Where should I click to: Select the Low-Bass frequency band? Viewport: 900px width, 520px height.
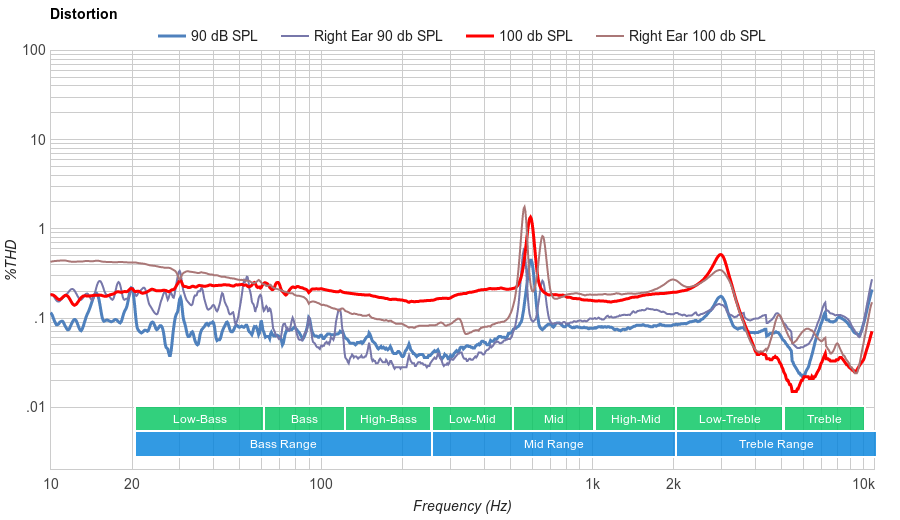pos(199,419)
